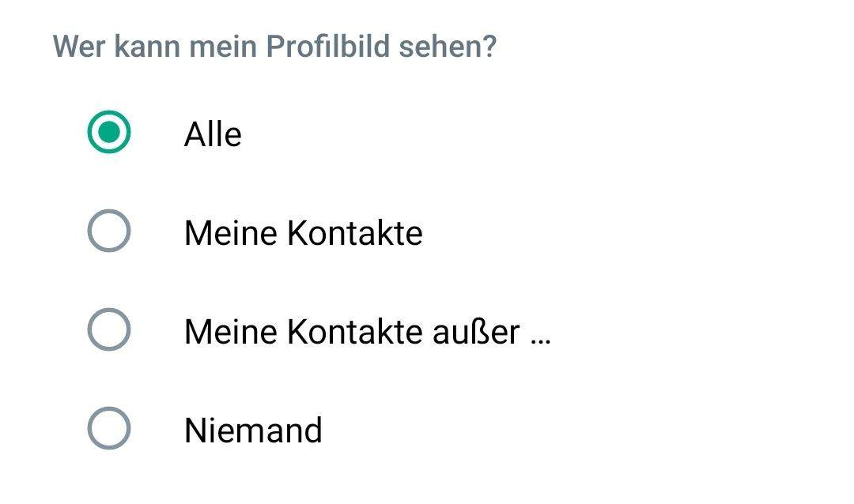The image size is (854, 504).
Task: Hide profile picture from everyone with "Niemand"
Action: click(x=253, y=431)
